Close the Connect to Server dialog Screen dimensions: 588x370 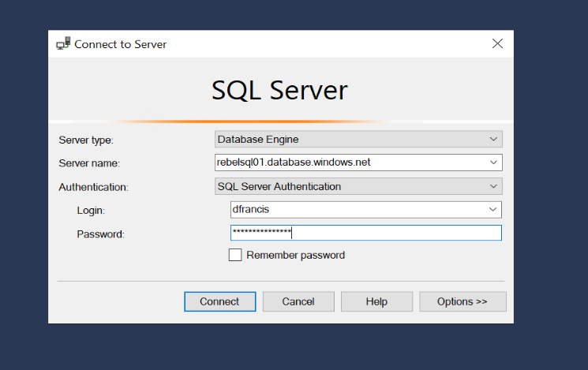(x=497, y=43)
